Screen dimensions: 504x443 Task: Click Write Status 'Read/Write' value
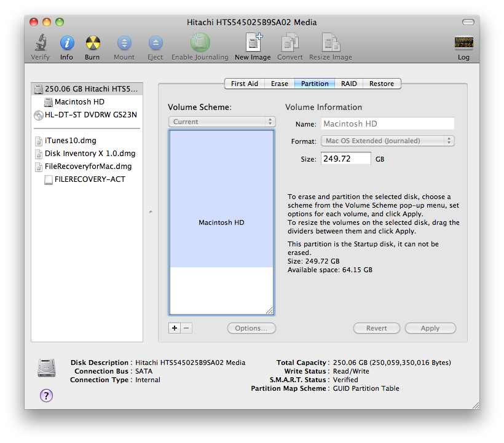(x=351, y=371)
